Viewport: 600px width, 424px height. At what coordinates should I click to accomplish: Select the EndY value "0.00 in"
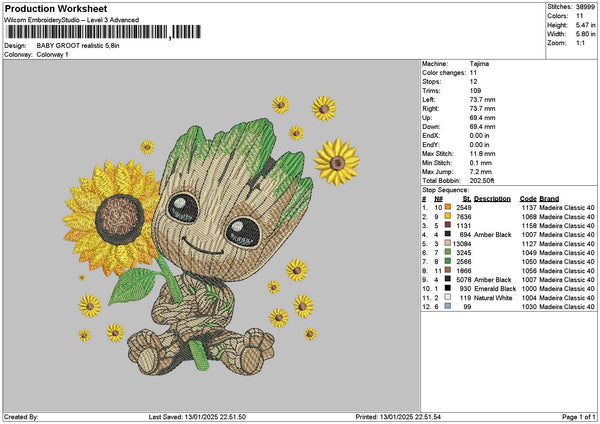[479, 145]
